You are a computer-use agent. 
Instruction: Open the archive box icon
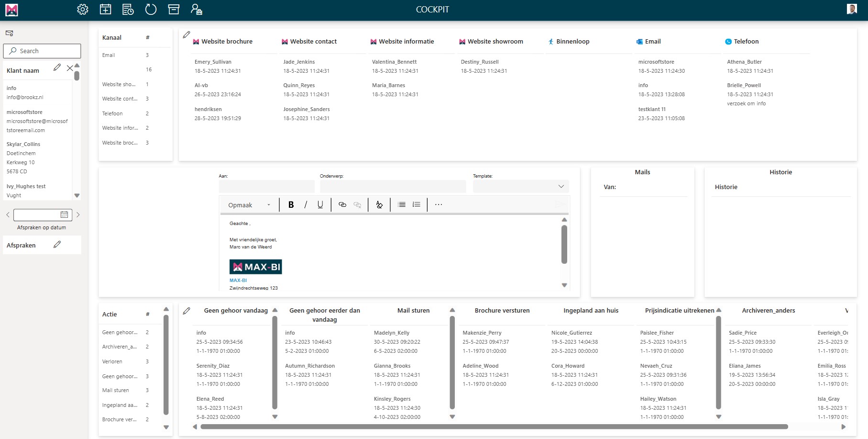point(174,10)
